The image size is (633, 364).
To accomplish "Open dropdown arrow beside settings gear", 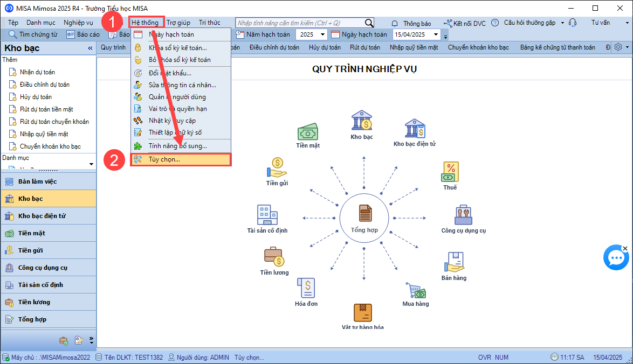I will tap(627, 47).
